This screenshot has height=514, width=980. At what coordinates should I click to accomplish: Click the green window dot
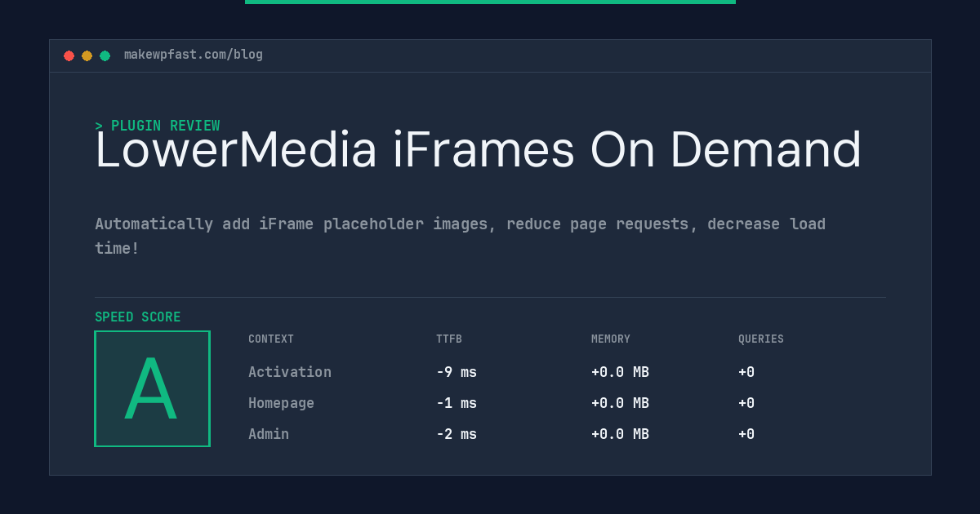(105, 55)
